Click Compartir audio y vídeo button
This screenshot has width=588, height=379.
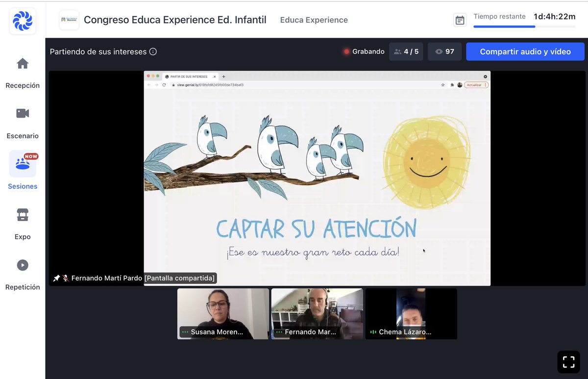click(x=525, y=51)
